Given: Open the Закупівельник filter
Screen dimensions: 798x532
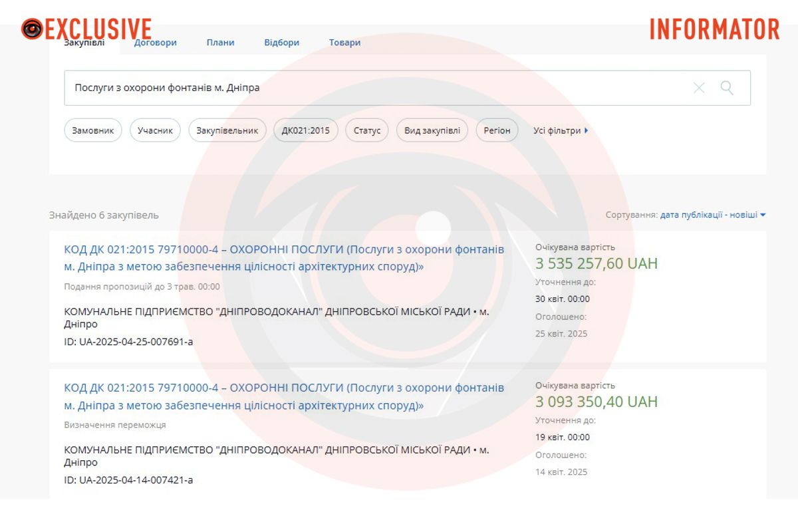Looking at the screenshot, I should (x=227, y=130).
